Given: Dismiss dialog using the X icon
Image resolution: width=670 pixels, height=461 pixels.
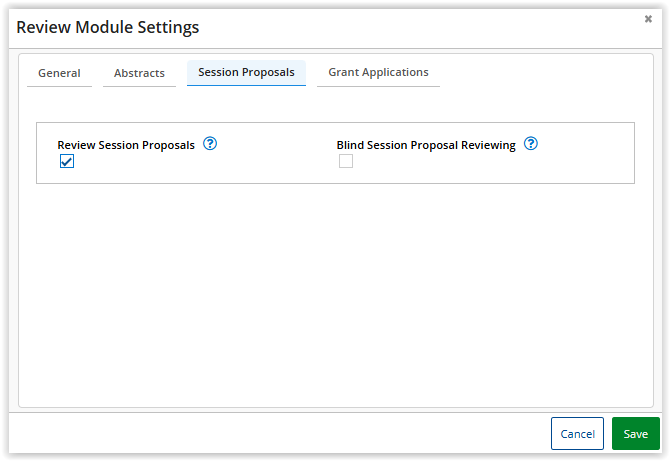Looking at the screenshot, I should tap(648, 19).
